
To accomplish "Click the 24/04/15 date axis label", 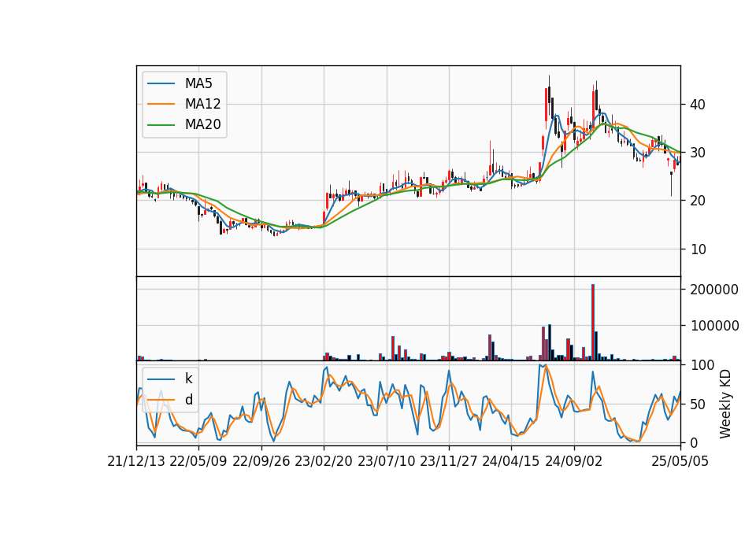I will tap(511, 461).
